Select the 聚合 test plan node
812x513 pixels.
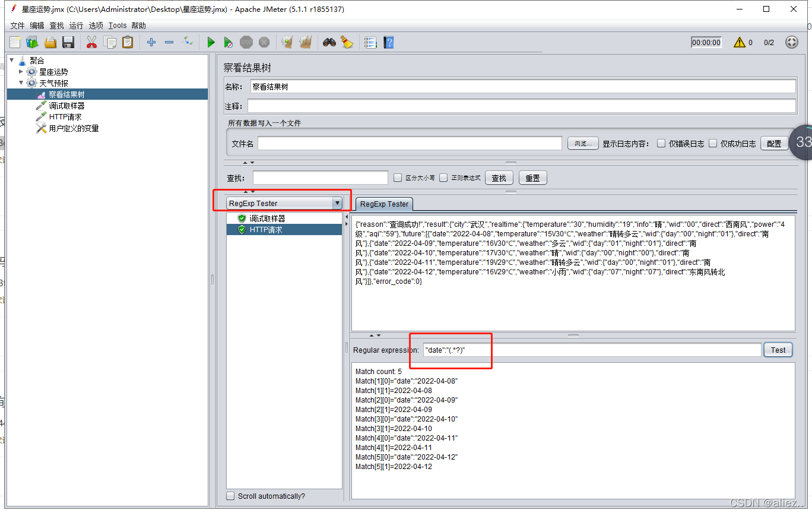point(37,61)
